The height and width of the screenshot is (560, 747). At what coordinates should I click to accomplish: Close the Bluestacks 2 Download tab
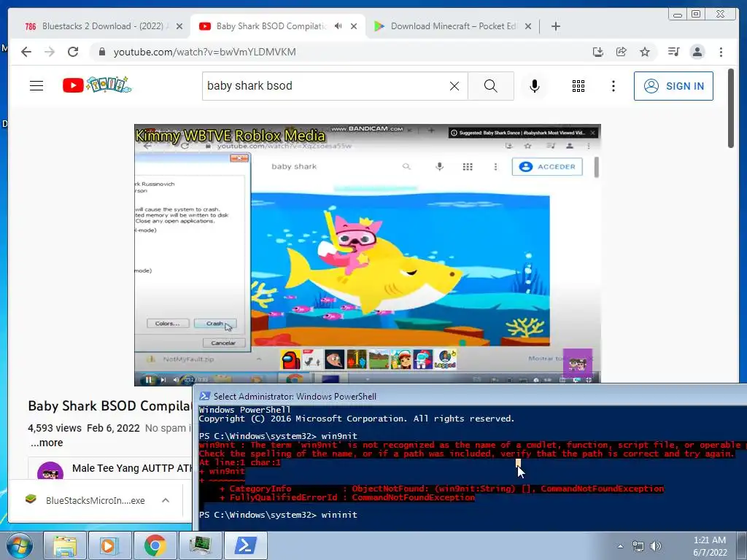179,27
